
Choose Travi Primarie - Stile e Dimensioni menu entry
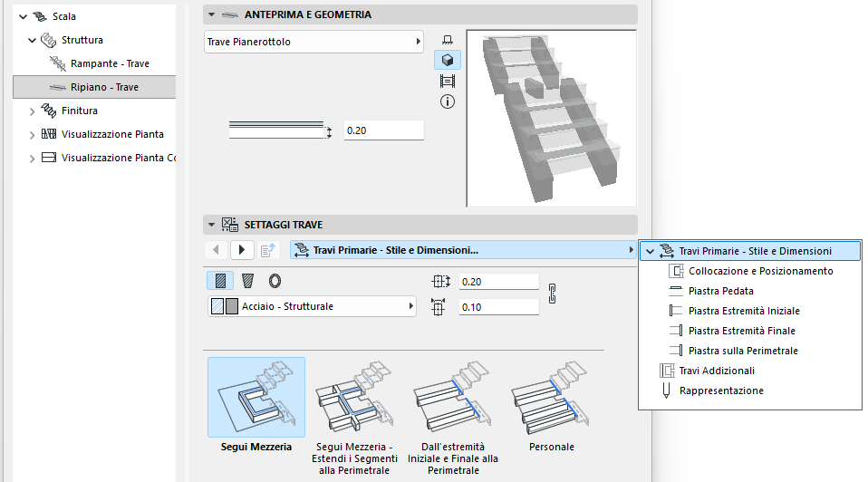pyautogui.click(x=750, y=251)
